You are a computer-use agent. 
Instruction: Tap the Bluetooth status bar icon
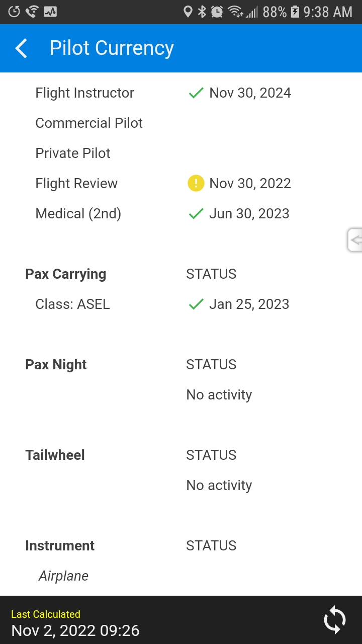coord(202,12)
